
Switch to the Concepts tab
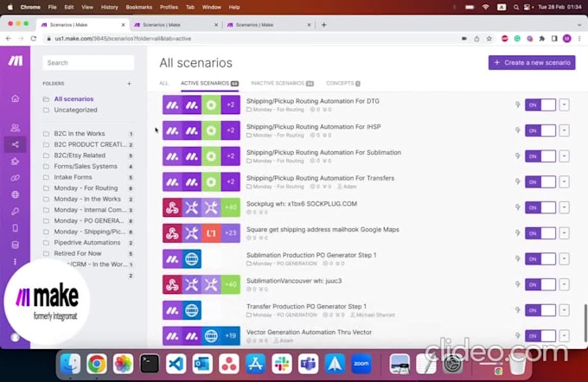[x=343, y=83]
